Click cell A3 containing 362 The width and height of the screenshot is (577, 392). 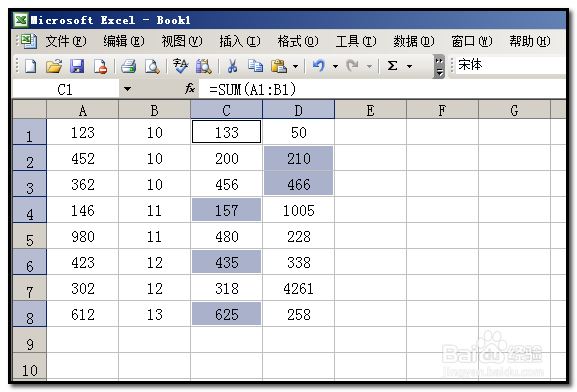coord(83,184)
